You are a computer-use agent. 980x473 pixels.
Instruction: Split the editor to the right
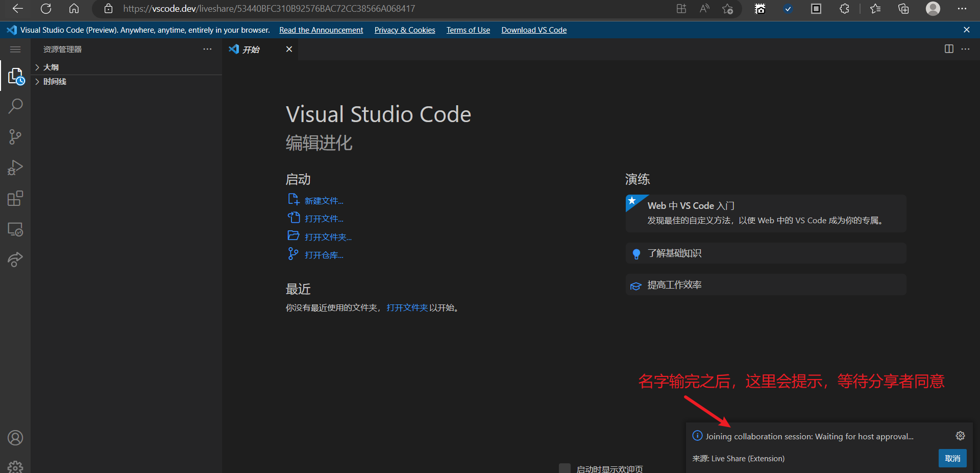pyautogui.click(x=949, y=49)
